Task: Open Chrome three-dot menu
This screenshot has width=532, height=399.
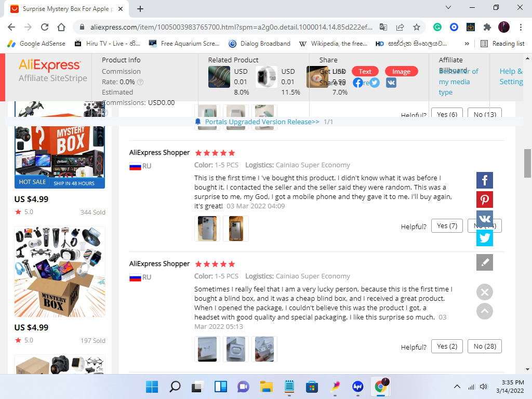Action: pos(521,27)
